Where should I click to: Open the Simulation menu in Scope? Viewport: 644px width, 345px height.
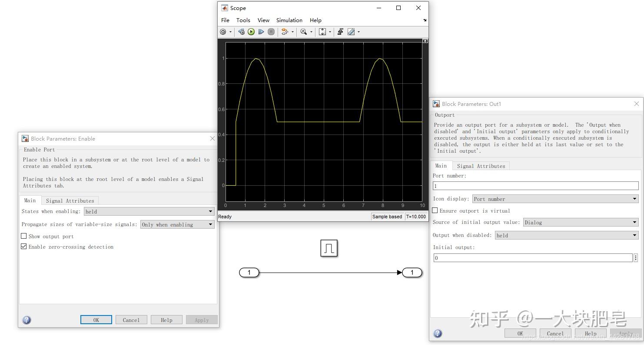point(289,20)
